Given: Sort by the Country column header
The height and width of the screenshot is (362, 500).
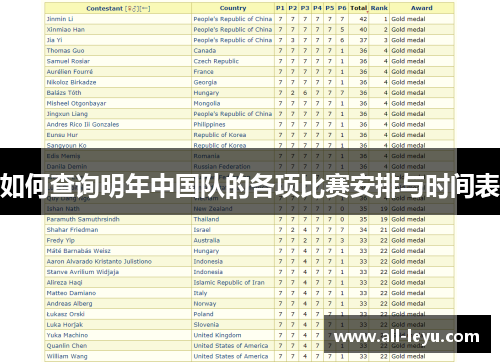Looking at the screenshot, I should pyautogui.click(x=233, y=8).
